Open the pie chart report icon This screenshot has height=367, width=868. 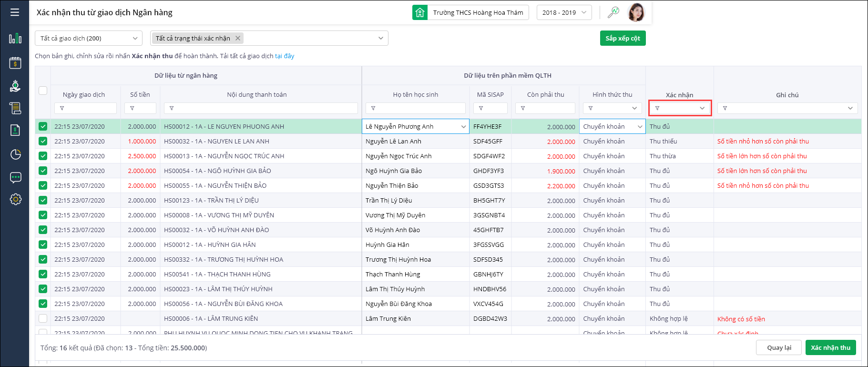[15, 154]
